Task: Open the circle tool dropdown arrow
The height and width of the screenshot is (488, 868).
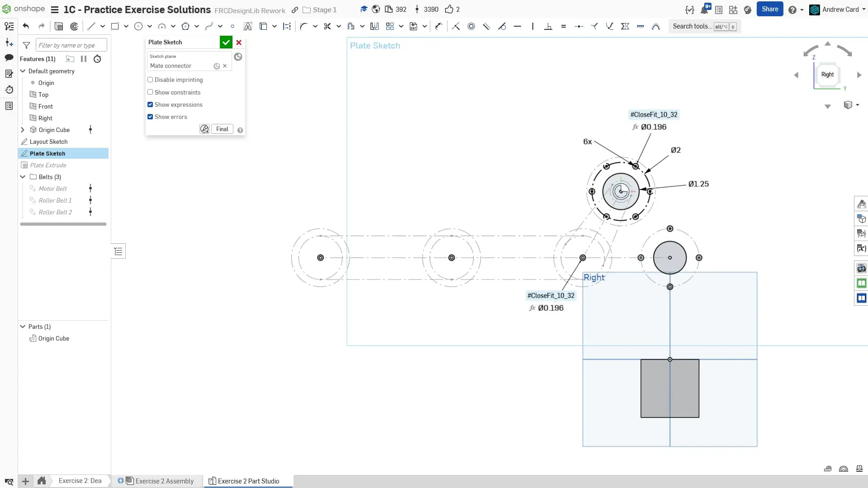Action: click(150, 26)
